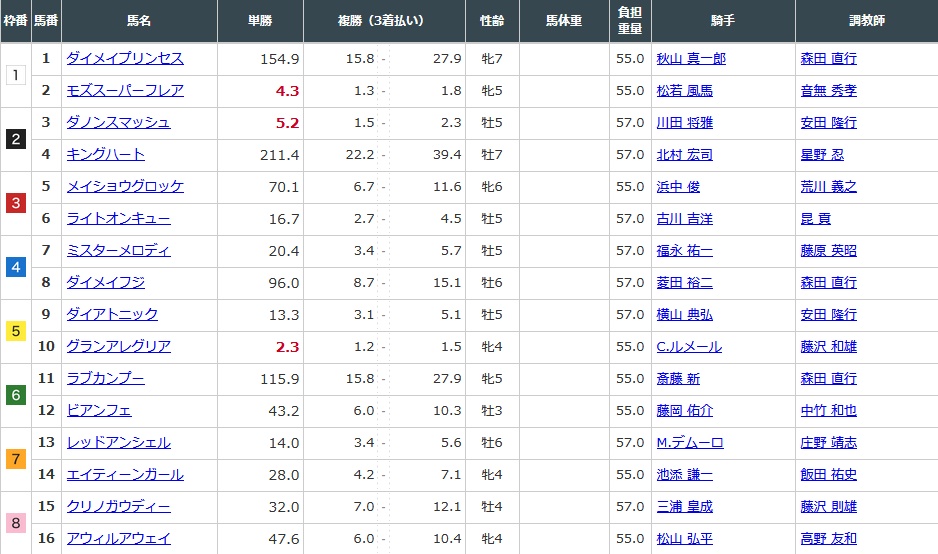Click jockey link M.デムーロ
The image size is (938, 554).
(x=689, y=443)
